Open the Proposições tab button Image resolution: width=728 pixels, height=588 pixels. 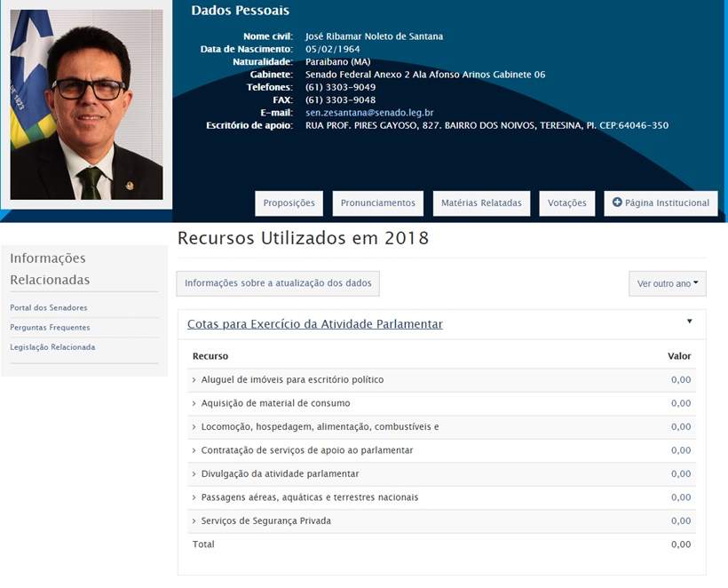289,203
